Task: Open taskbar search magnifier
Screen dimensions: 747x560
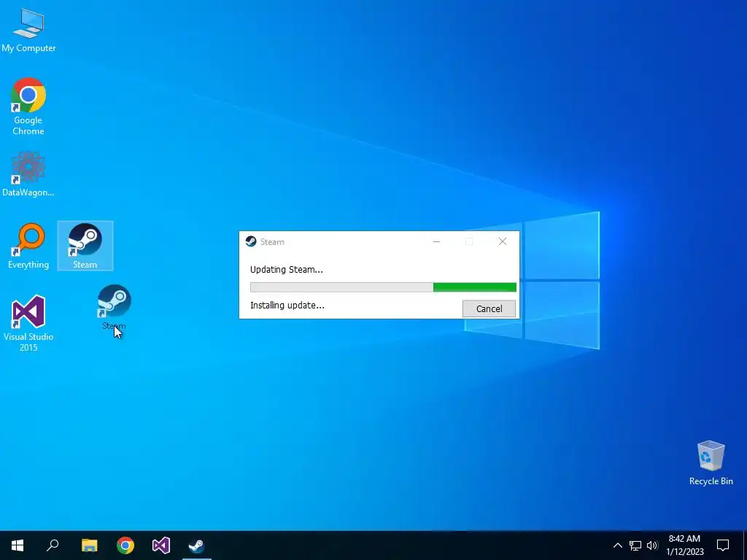Action: 53,545
